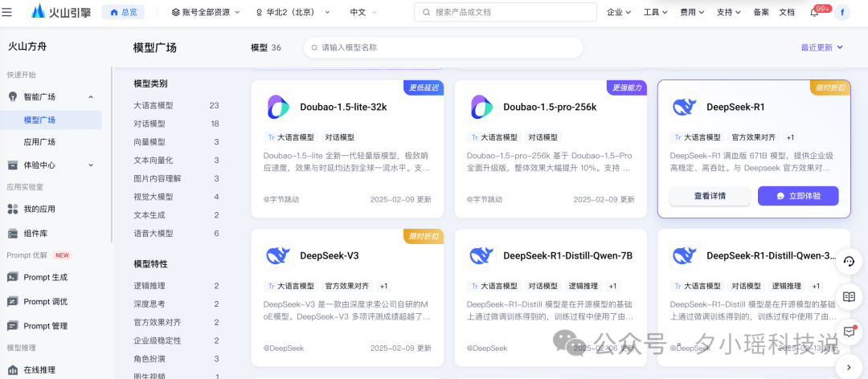Collapse the 智能广场 sidebar section
This screenshot has height=379, width=868.
pyautogui.click(x=91, y=97)
